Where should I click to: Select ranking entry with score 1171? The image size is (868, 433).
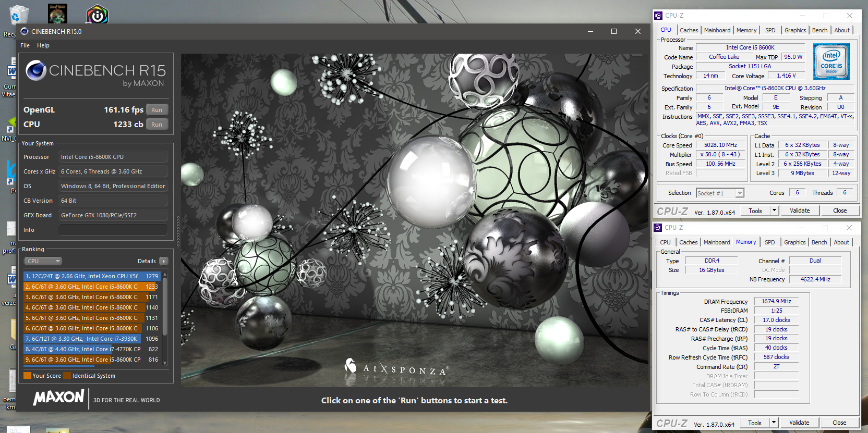pos(92,297)
